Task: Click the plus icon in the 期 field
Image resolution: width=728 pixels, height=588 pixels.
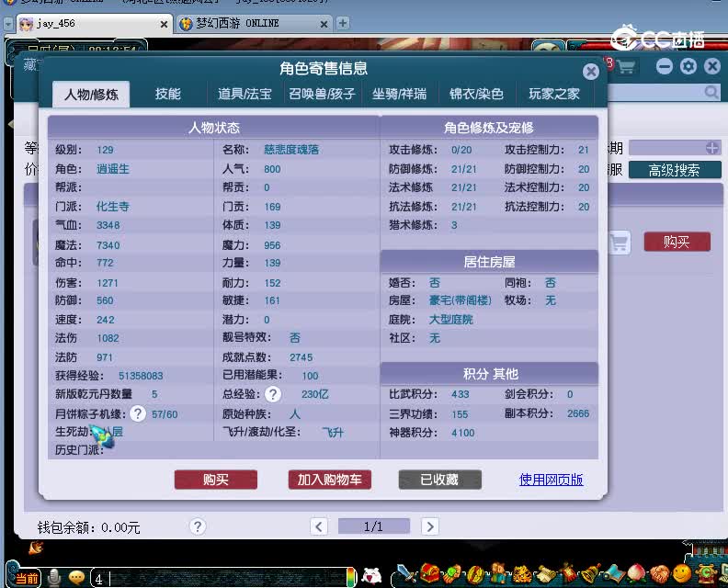Action: [x=712, y=148]
